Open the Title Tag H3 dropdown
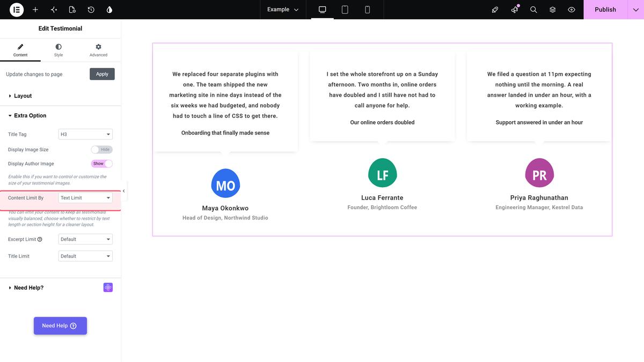This screenshot has width=644, height=362. [85, 134]
